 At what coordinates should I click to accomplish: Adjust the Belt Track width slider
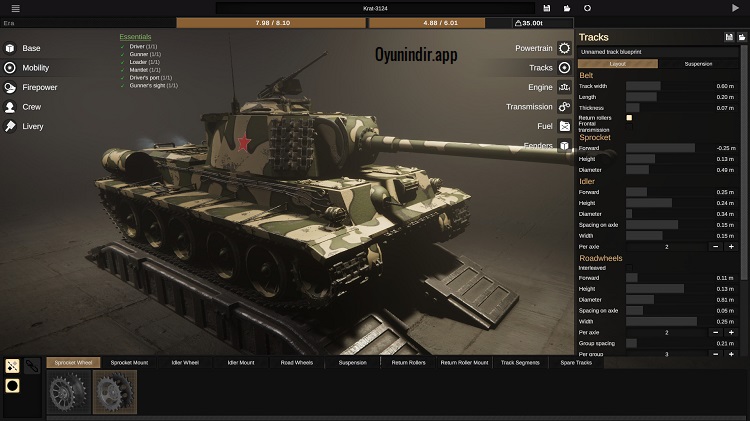click(666, 86)
